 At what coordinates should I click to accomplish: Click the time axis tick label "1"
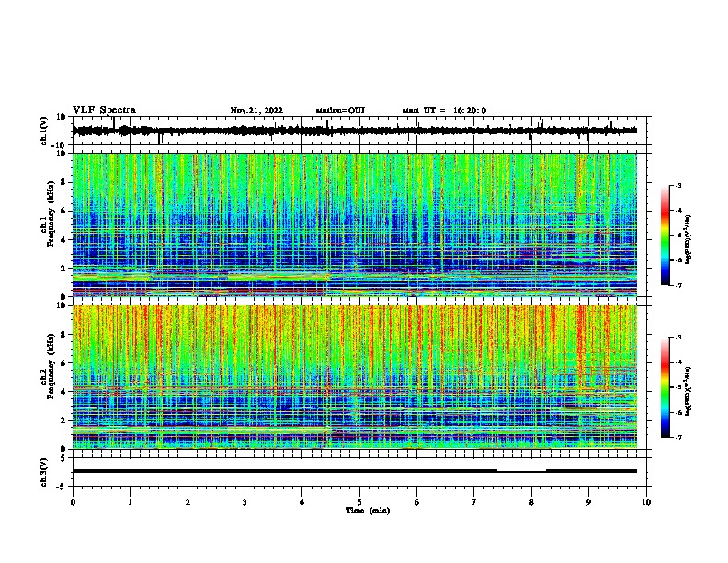pos(130,502)
